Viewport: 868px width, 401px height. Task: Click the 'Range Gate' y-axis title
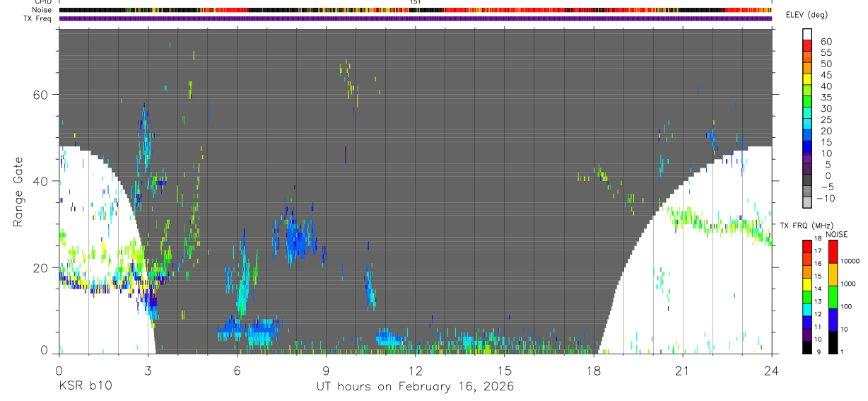[18, 192]
